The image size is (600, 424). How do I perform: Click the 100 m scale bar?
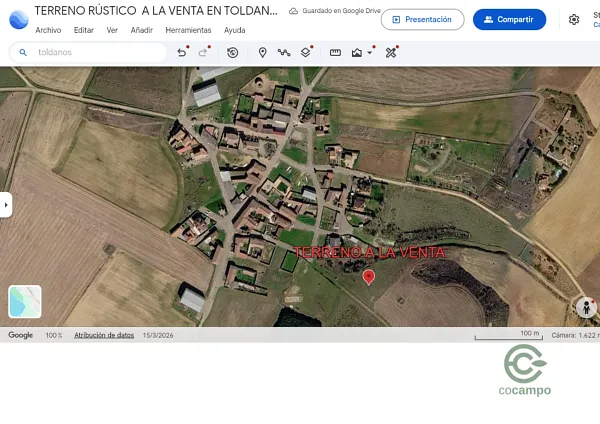coord(509,335)
